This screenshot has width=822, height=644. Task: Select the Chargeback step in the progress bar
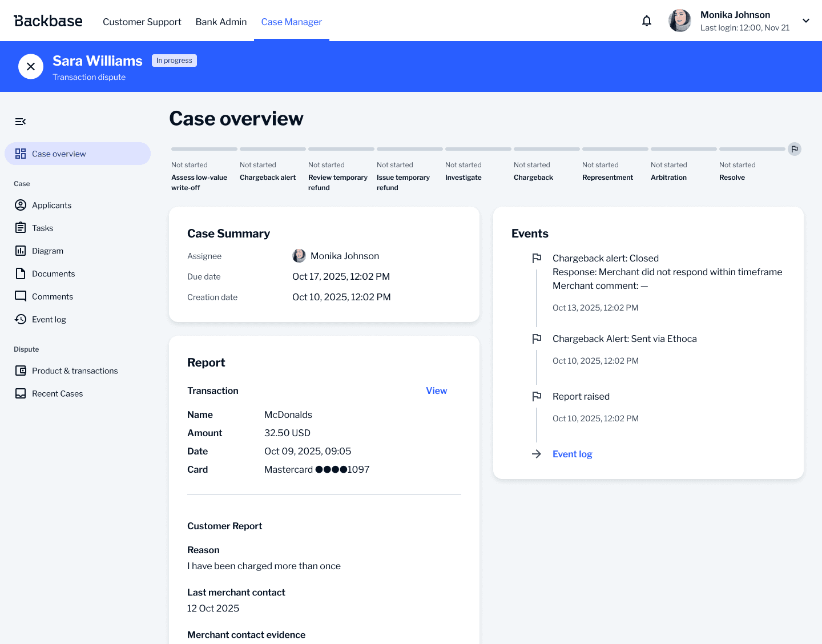click(533, 177)
